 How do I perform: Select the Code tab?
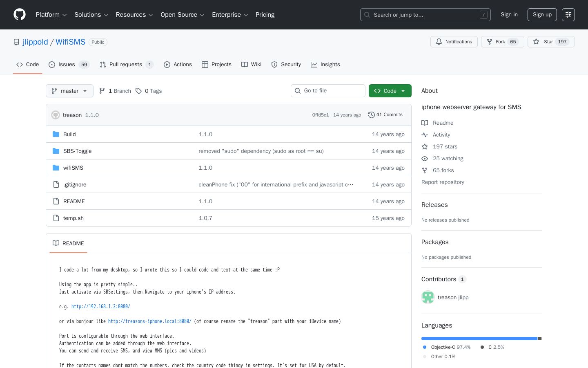pyautogui.click(x=27, y=65)
